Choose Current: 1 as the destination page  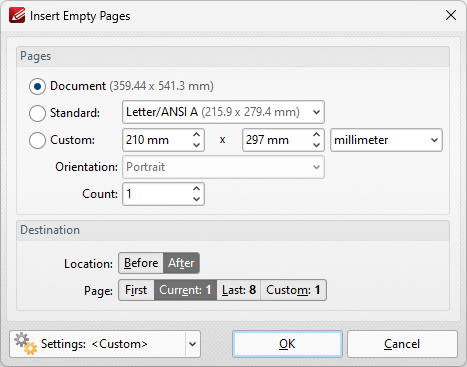185,290
